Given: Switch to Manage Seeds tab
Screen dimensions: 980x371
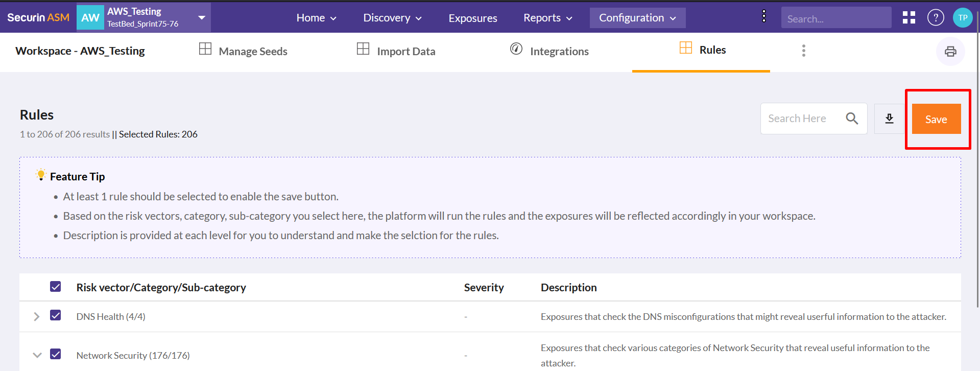Looking at the screenshot, I should (x=243, y=51).
